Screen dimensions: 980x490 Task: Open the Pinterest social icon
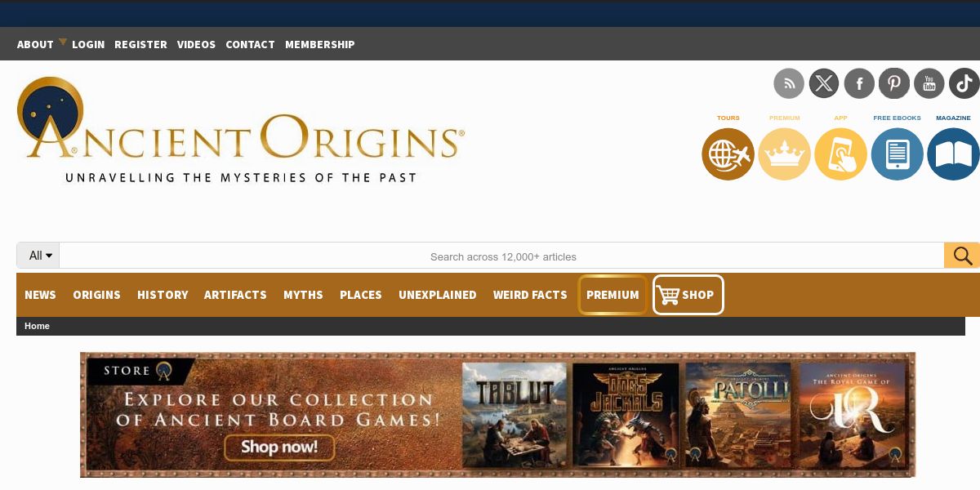click(894, 83)
